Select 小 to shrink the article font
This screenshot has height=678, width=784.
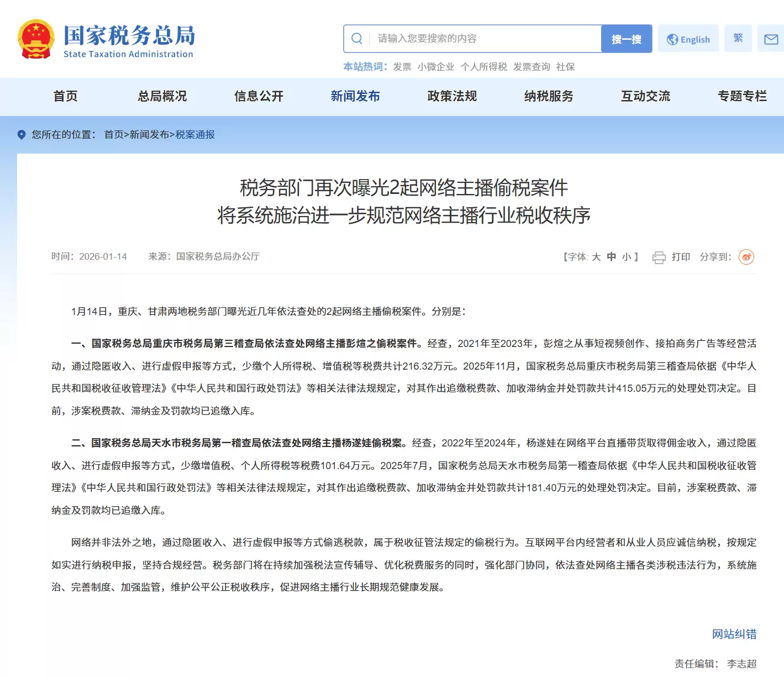[627, 256]
